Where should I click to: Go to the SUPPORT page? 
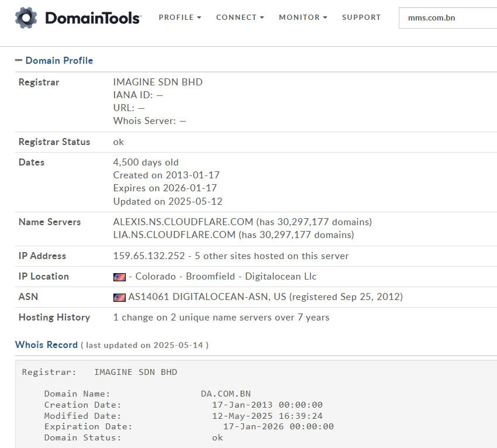click(361, 18)
